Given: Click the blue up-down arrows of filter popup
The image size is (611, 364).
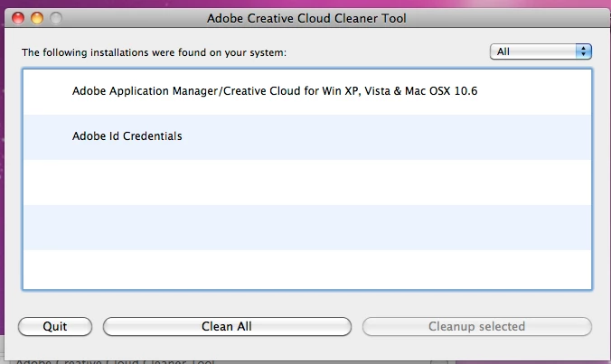Looking at the screenshot, I should click(583, 51).
